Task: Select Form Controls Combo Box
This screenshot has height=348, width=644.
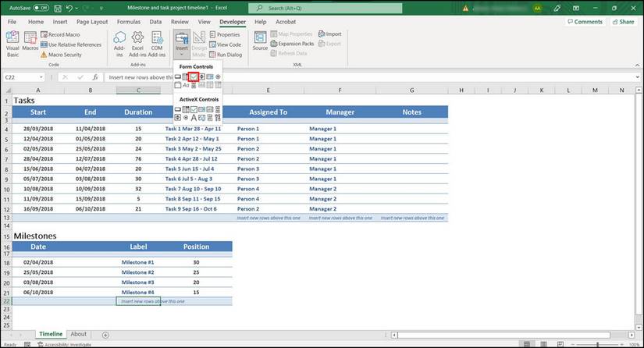Action: [186, 76]
